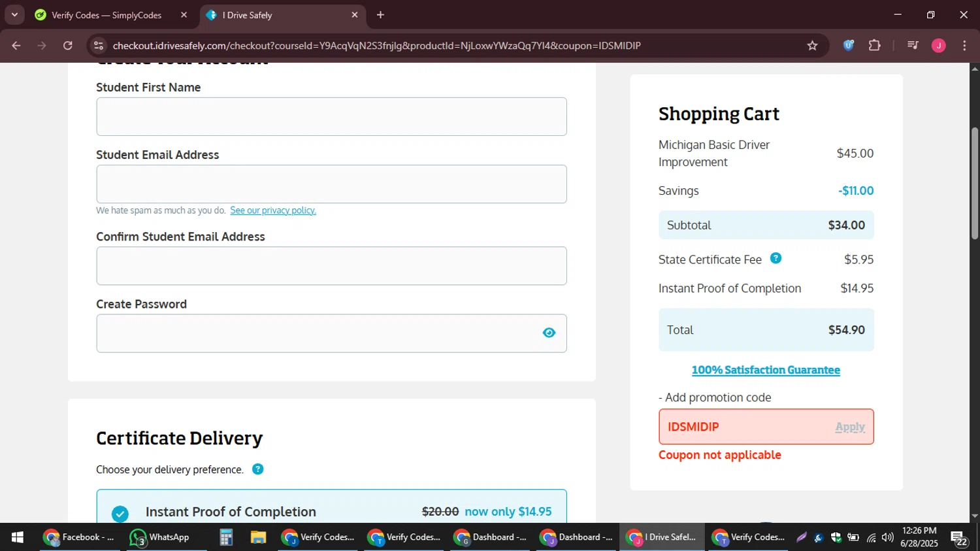Go forward to the next page

pyautogui.click(x=42, y=45)
